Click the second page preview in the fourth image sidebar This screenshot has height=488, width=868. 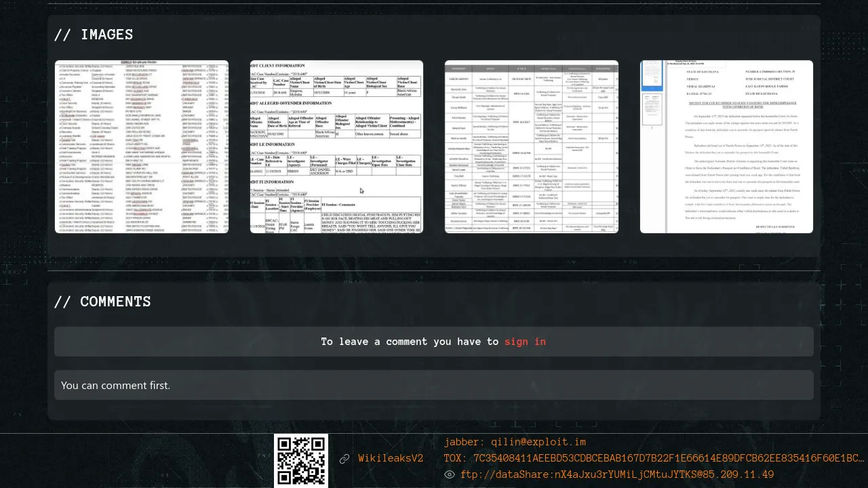652,110
